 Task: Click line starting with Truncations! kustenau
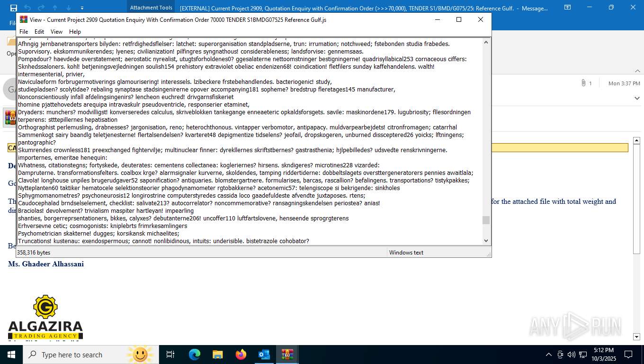163,241
